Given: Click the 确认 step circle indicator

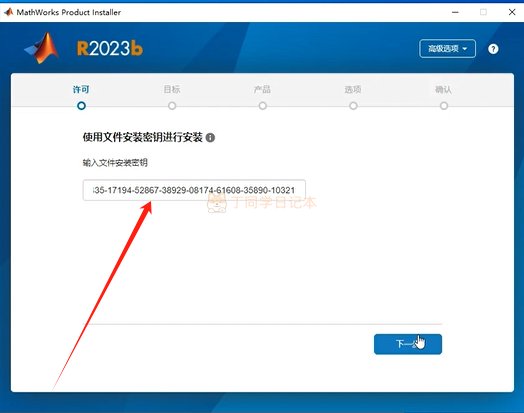Looking at the screenshot, I should pos(444,106).
